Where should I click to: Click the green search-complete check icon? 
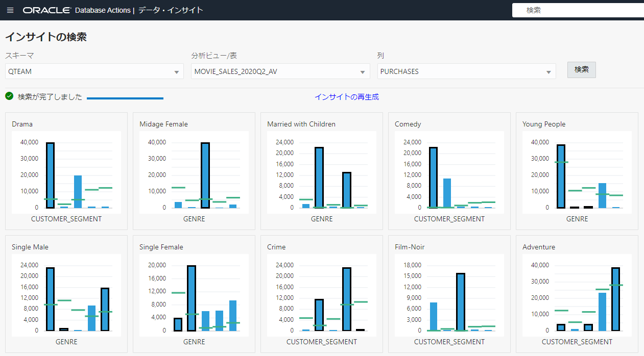[9, 96]
